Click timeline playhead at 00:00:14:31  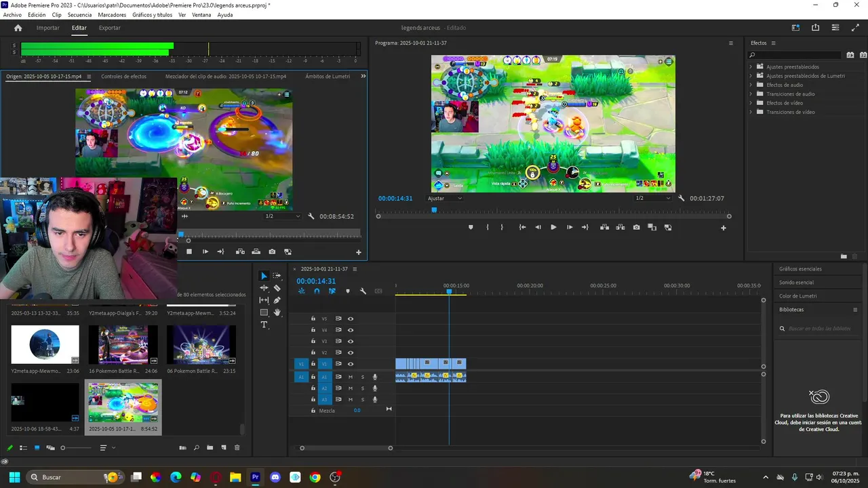pos(449,291)
